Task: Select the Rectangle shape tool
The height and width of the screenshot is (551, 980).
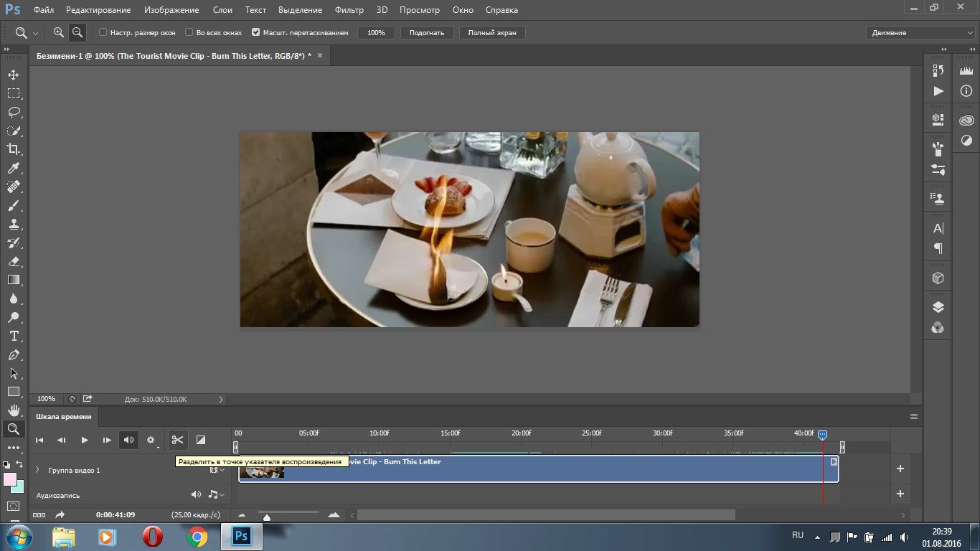Action: tap(14, 392)
